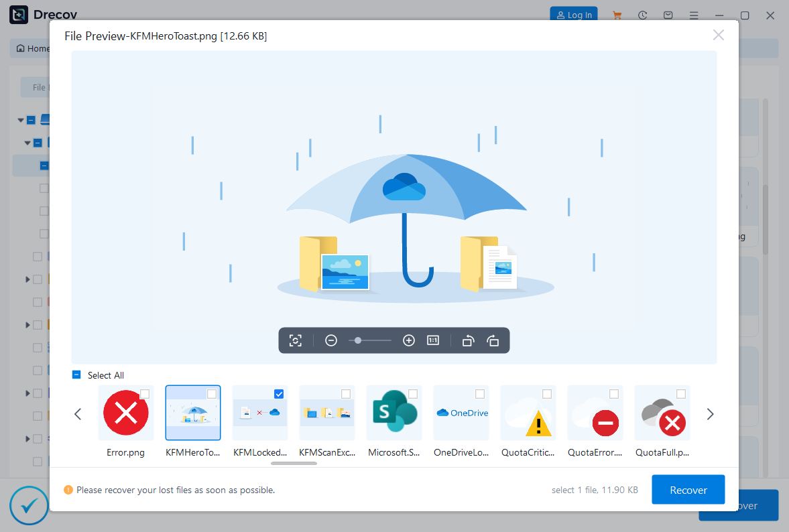
Task: Open the recovery history
Action: (x=642, y=15)
